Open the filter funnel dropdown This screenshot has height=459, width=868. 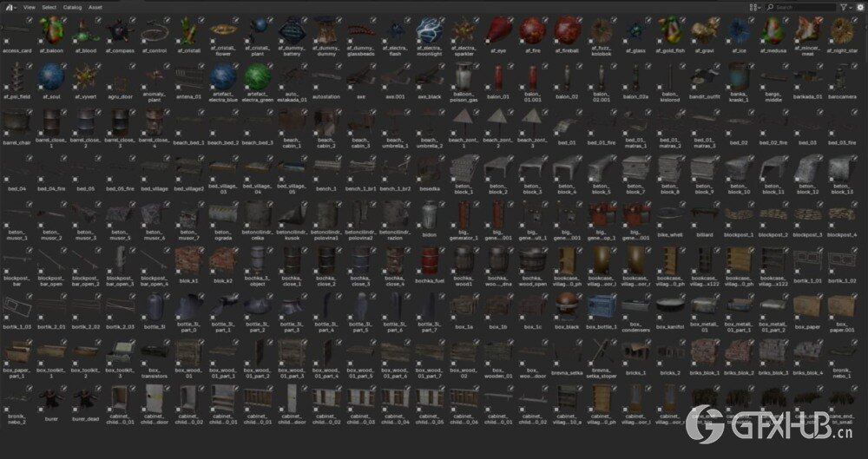(845, 7)
